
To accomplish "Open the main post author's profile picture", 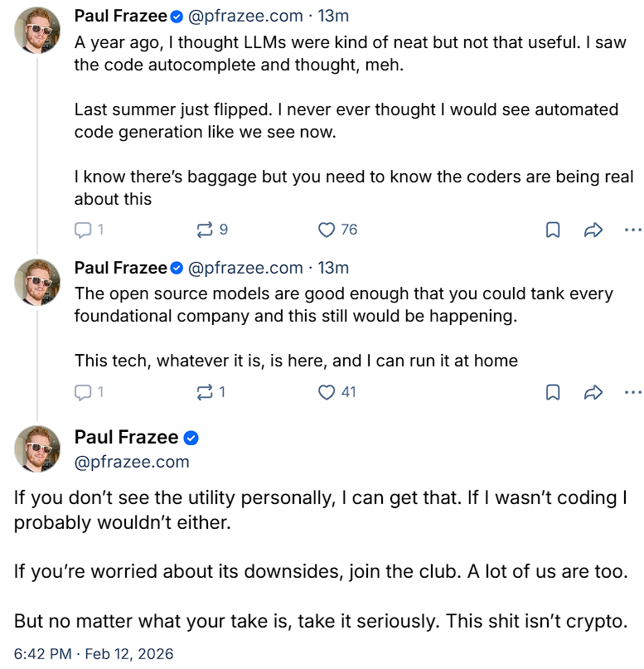I will [37, 448].
